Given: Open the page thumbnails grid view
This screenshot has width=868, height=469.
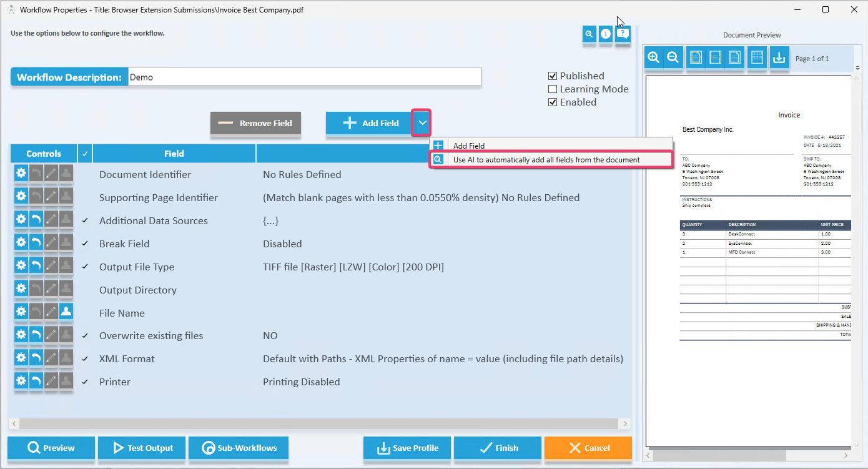Looking at the screenshot, I should [x=757, y=58].
